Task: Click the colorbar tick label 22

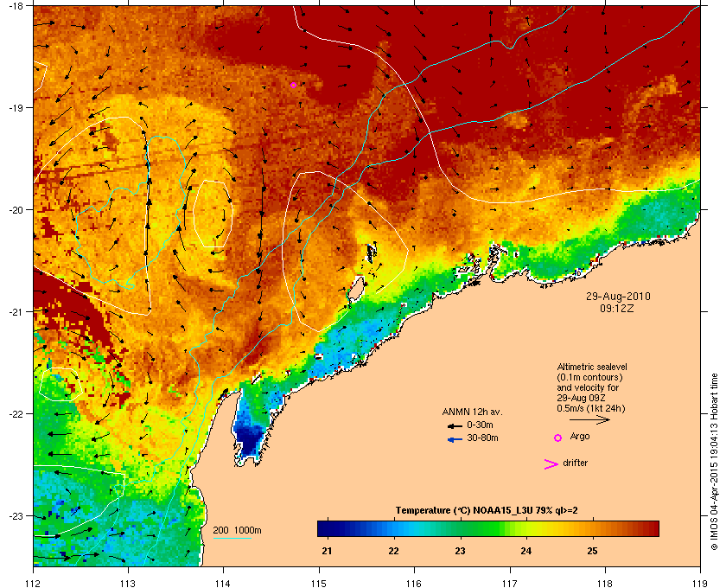Action: coord(393,552)
